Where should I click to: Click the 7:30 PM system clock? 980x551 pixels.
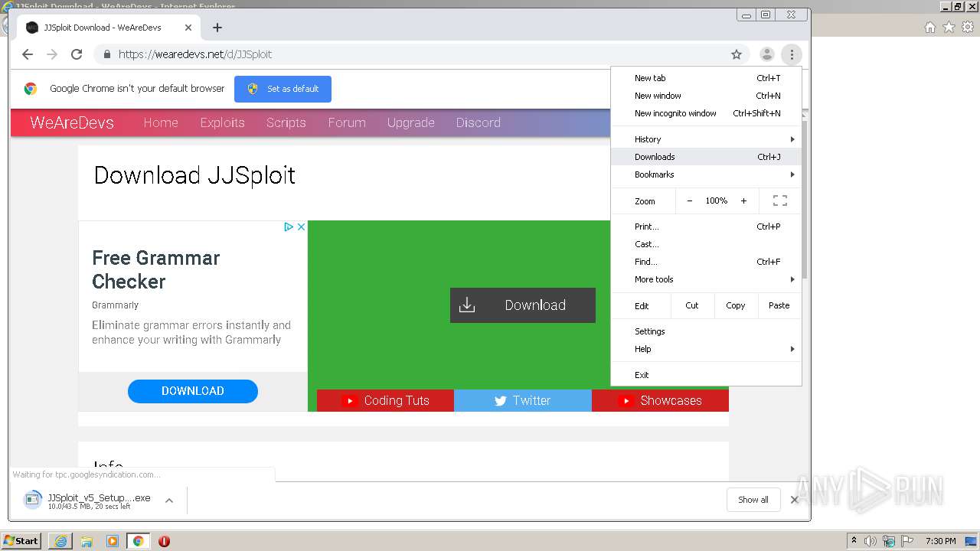[x=940, y=541]
